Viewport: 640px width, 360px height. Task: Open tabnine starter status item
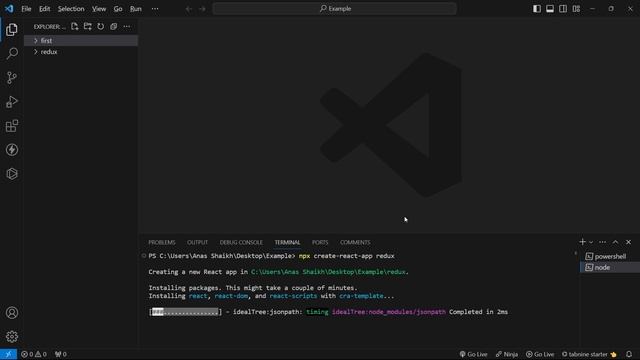coord(589,354)
